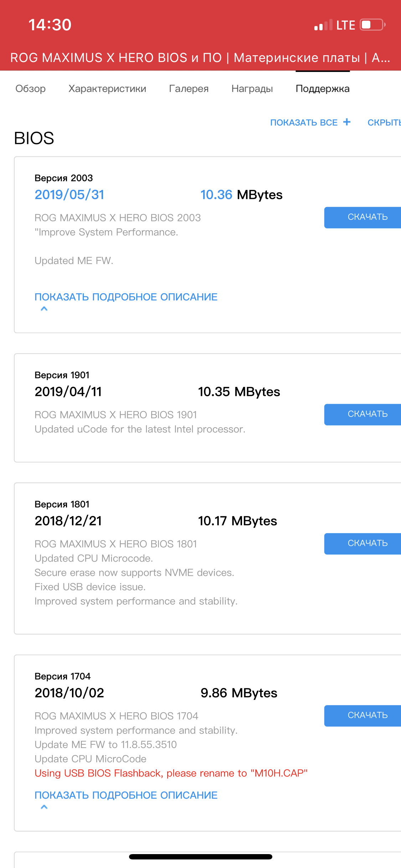Viewport: 401px width, 868px height.
Task: Expand detailed description for BIOS 1704
Action: coord(126,795)
